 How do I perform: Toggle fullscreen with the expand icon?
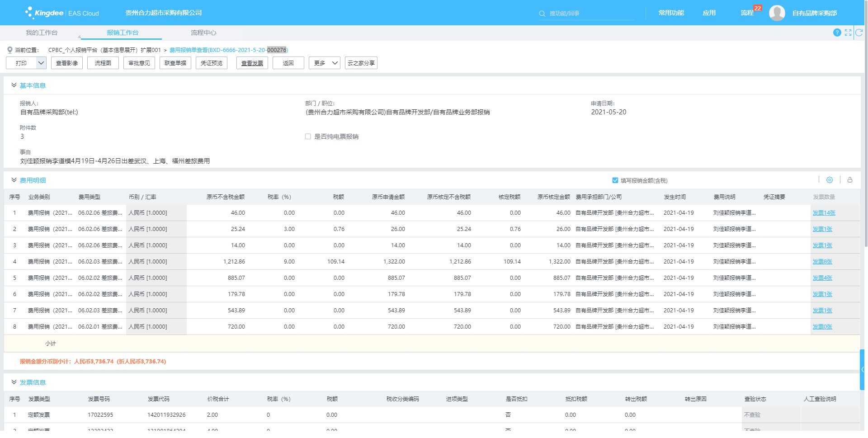pyautogui.click(x=848, y=33)
